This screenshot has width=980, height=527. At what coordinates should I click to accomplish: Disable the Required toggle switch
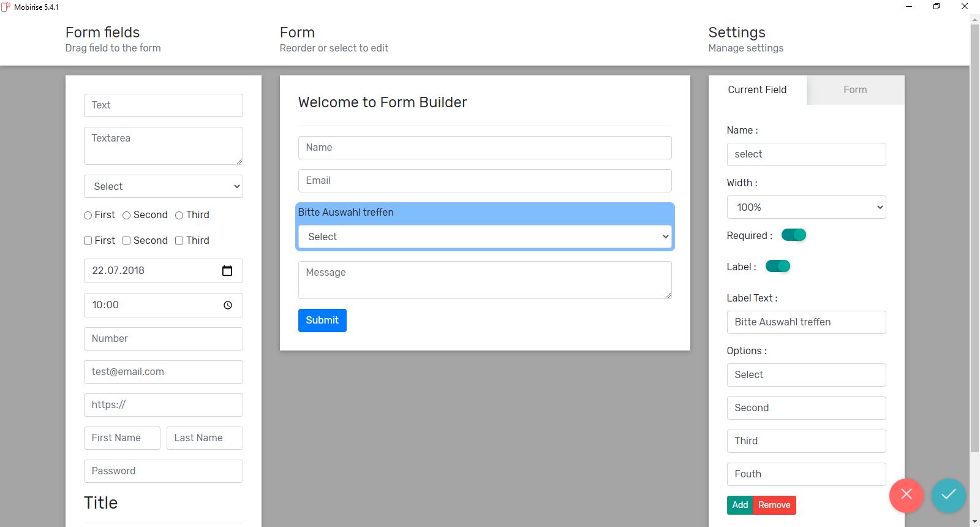(794, 235)
